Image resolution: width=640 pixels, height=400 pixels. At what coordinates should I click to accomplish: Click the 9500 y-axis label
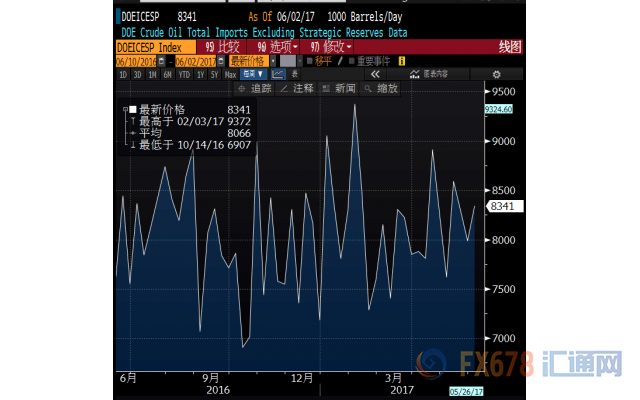click(x=504, y=92)
